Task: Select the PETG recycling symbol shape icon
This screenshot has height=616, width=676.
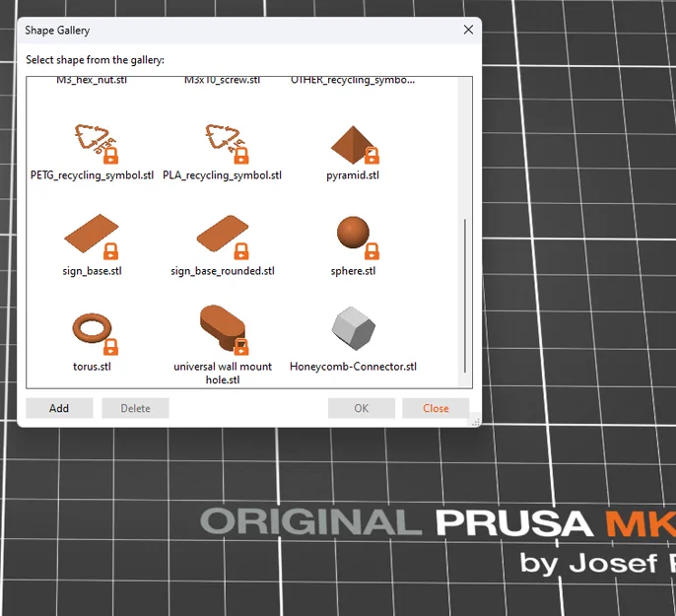Action: coord(97,144)
